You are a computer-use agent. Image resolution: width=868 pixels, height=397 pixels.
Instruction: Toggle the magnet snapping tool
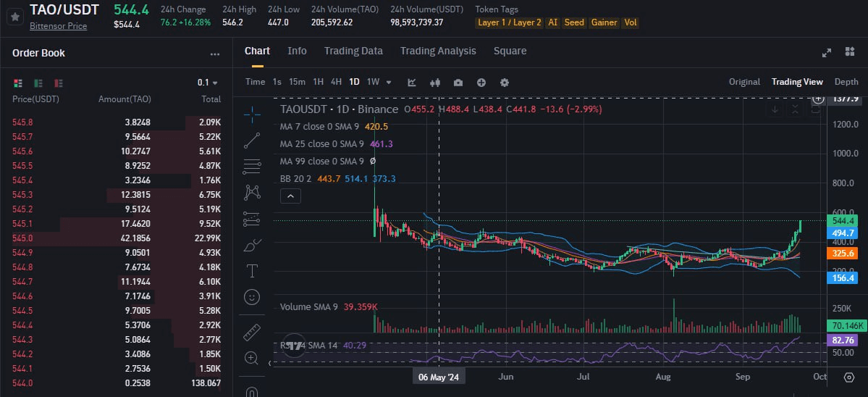(252, 391)
